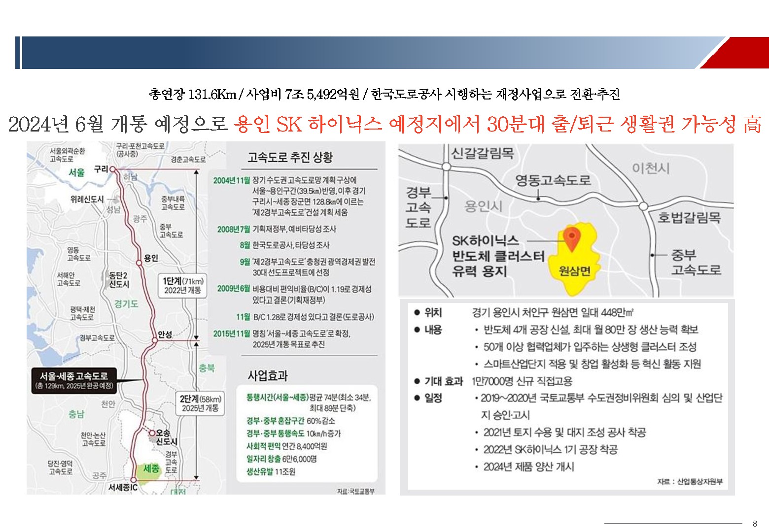Select the page number 8

point(755,524)
